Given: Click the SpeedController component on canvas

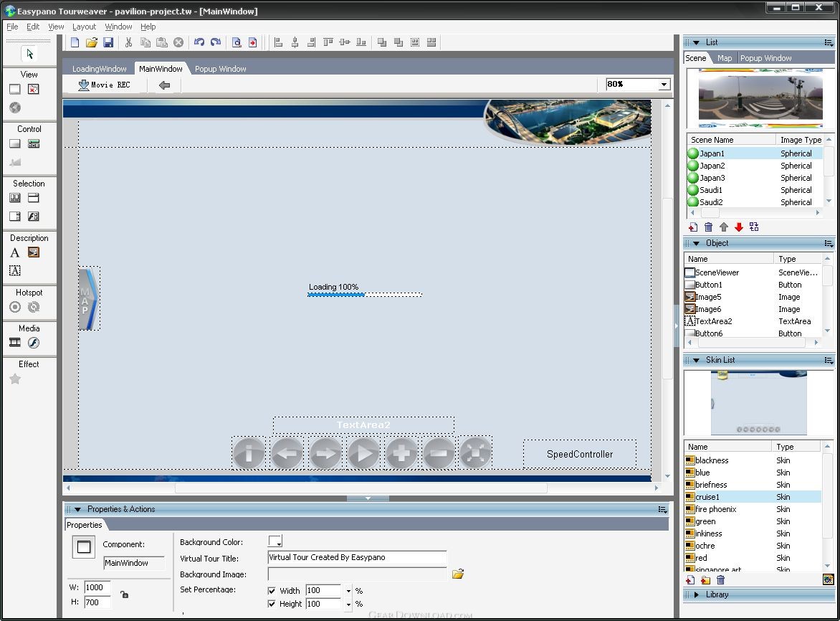Looking at the screenshot, I should [x=580, y=454].
